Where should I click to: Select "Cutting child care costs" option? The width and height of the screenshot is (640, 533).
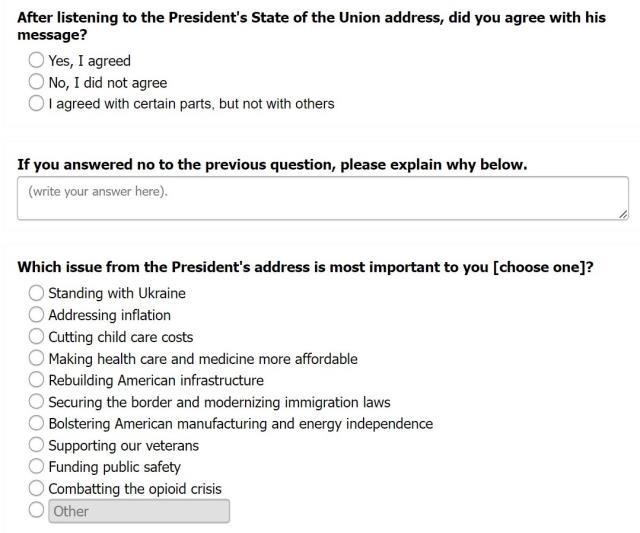37,337
